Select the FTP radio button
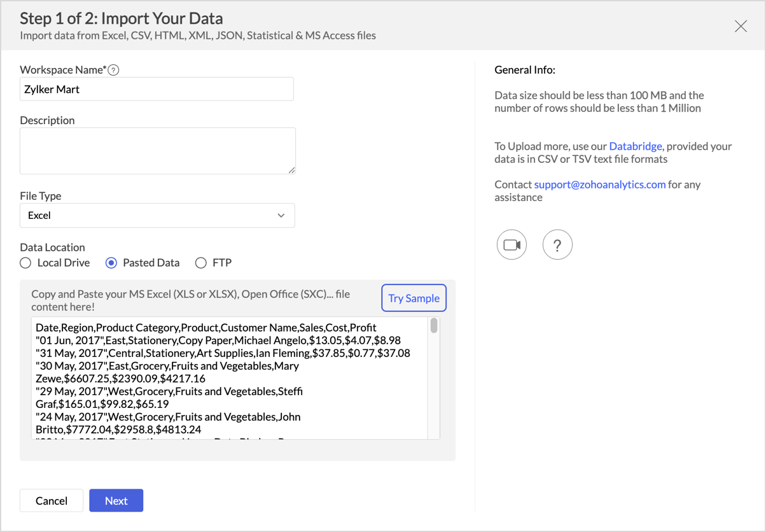The width and height of the screenshot is (766, 532). click(x=201, y=263)
